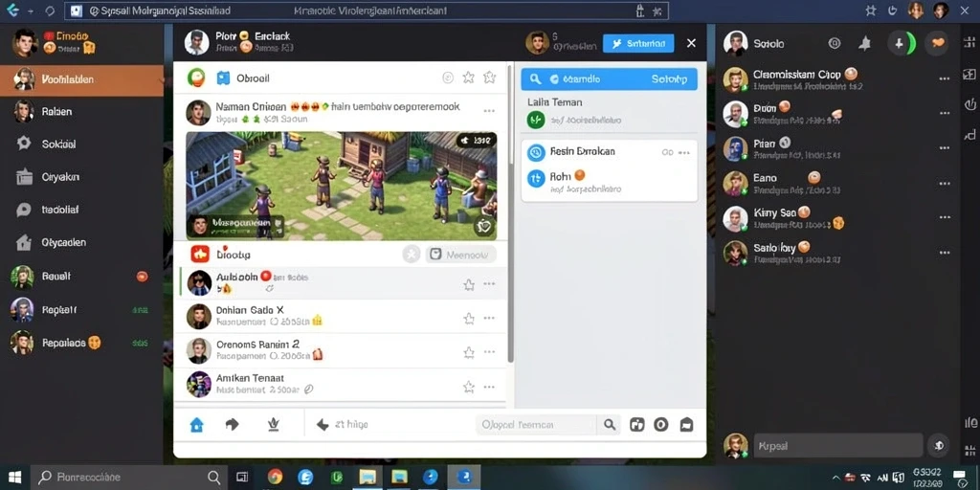Image resolution: width=980 pixels, height=490 pixels.
Task: Click the folder-shaped icon at bottom toolbar end
Action: [x=686, y=425]
